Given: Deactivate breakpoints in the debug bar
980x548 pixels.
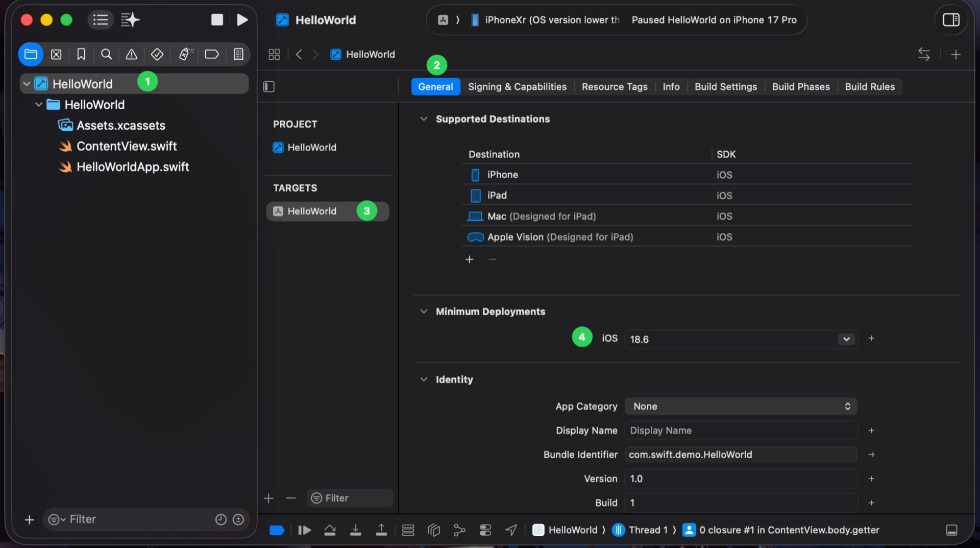Looking at the screenshot, I should click(x=277, y=530).
